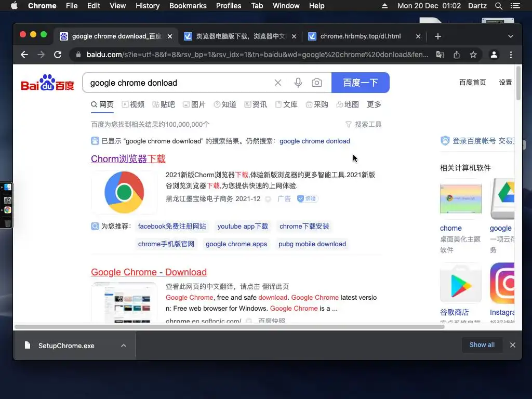Image resolution: width=532 pixels, height=399 pixels.
Task: Click suggestion chrome下载安装
Action: pyautogui.click(x=304, y=227)
